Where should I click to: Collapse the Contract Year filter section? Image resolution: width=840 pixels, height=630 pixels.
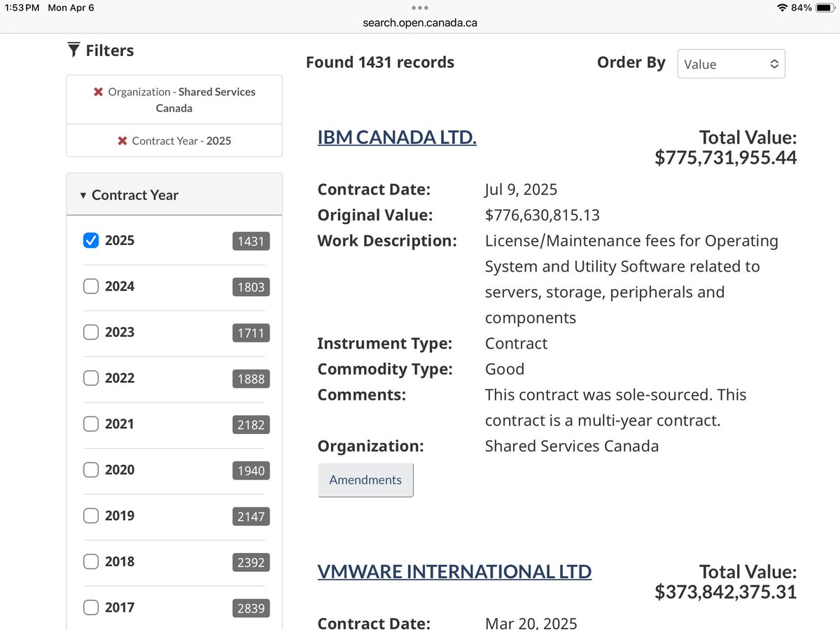click(x=174, y=195)
